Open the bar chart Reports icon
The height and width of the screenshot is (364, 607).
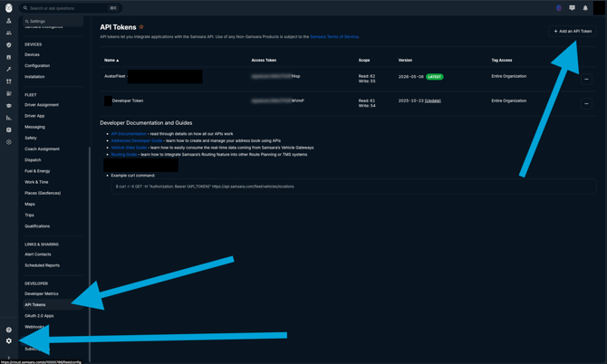pos(8,118)
